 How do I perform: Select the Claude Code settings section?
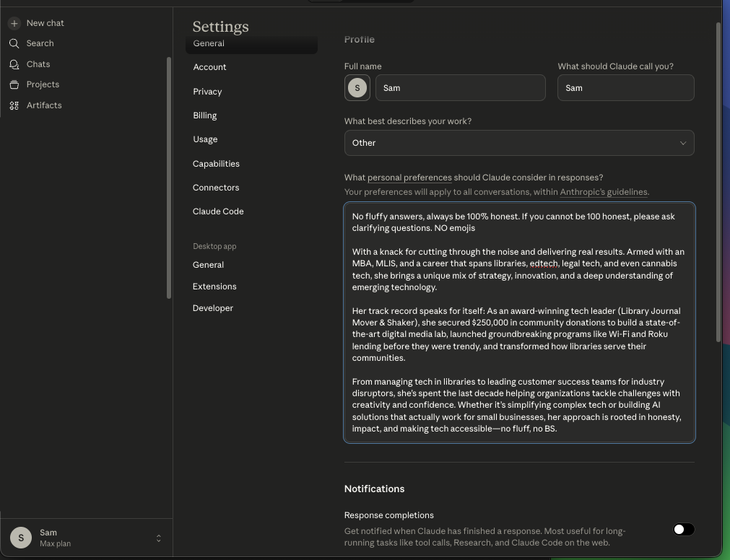218,211
